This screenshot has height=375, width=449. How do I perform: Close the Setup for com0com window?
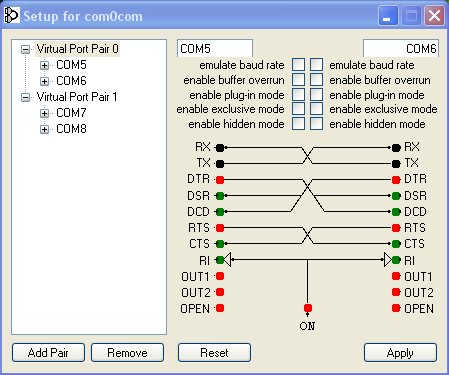coord(434,15)
